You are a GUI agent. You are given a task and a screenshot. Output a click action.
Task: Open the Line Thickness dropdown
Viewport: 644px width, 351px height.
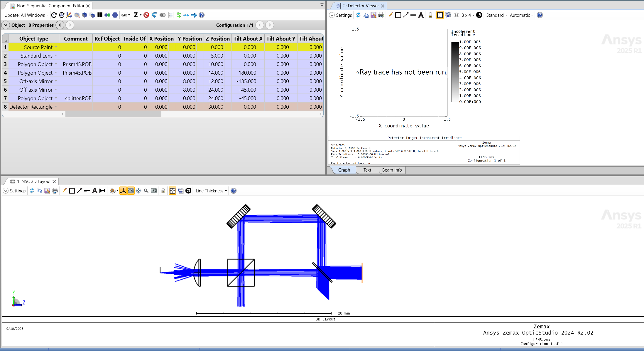pyautogui.click(x=211, y=191)
